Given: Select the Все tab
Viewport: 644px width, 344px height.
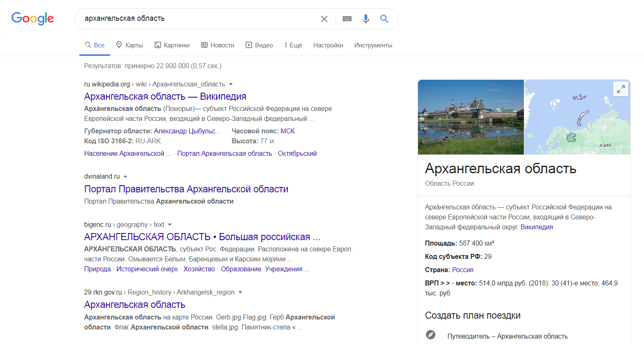Looking at the screenshot, I should [x=95, y=45].
